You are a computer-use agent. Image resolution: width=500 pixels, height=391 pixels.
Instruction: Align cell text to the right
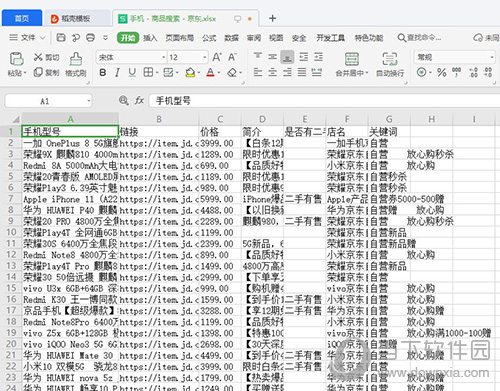click(x=287, y=72)
